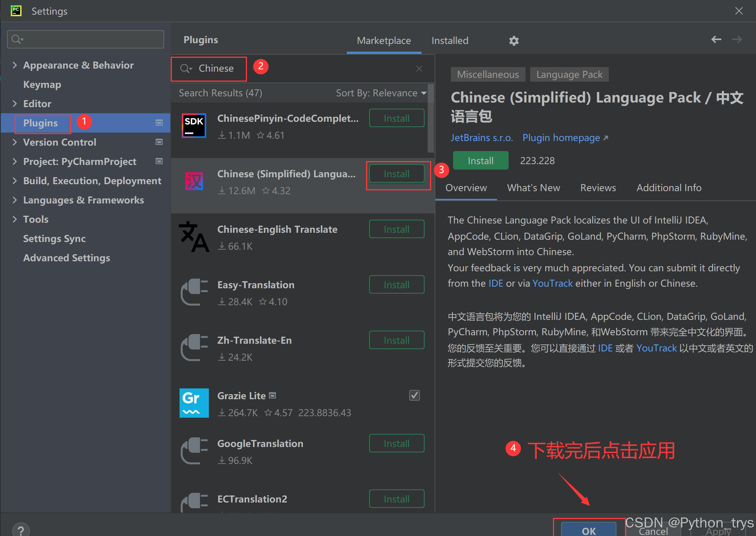Install Chinese-English Translate plugin
756x536 pixels.
396,230
